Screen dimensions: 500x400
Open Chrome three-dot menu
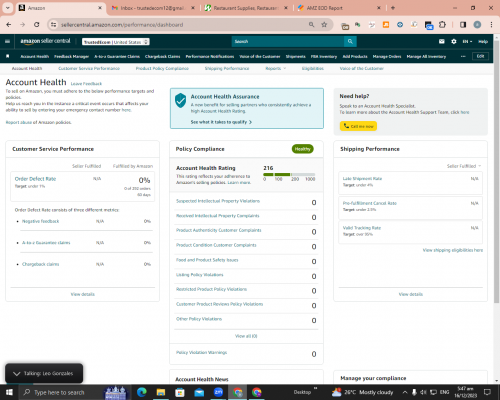pos(491,25)
